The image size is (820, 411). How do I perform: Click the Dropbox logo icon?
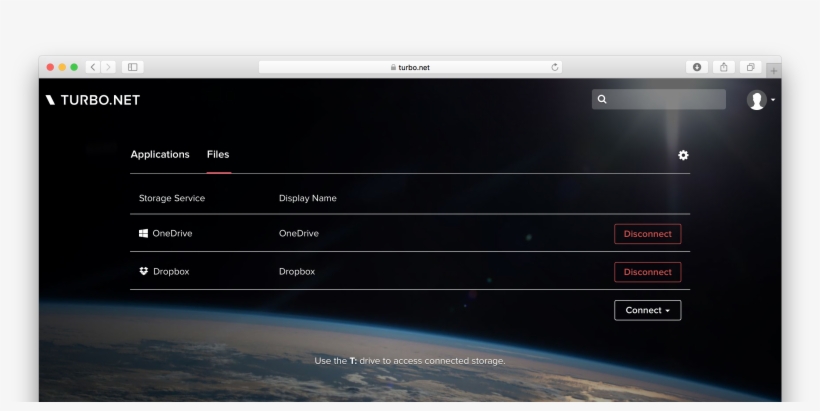pos(144,271)
